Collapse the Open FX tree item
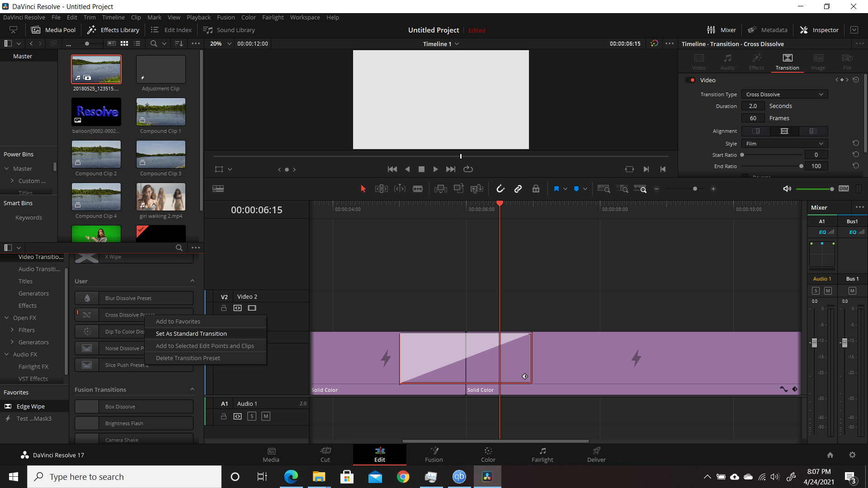Image resolution: width=868 pixels, height=488 pixels. pos(7,318)
